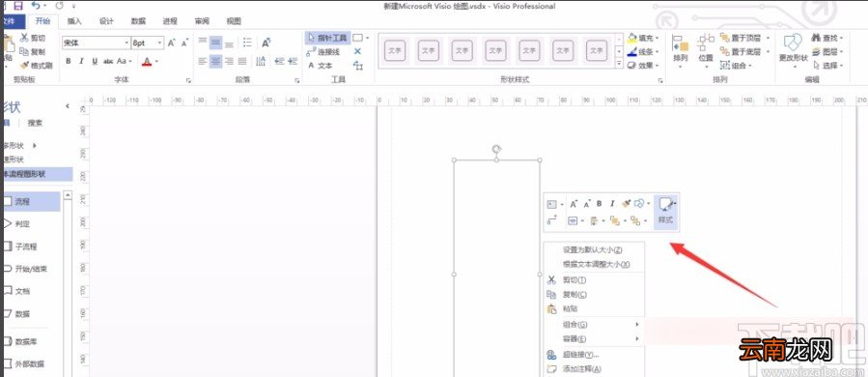Viewport: 868px width, 377px height.
Task: Open the 视图 ribbon tab
Action: click(x=235, y=21)
